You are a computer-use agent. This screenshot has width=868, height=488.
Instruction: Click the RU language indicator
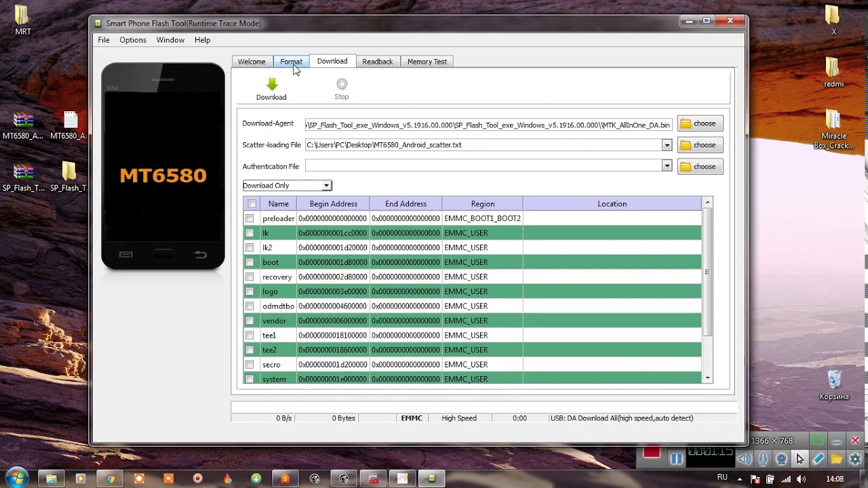pyautogui.click(x=722, y=478)
